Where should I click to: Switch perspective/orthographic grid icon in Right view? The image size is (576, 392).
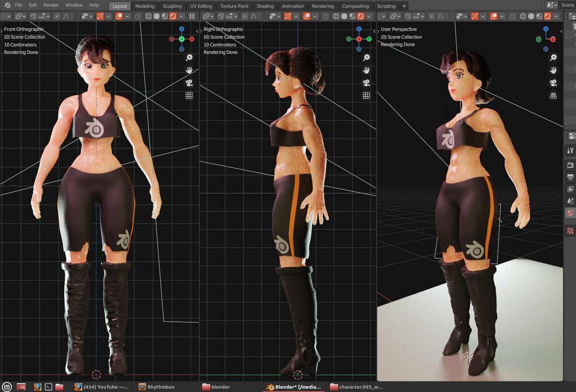366,95
